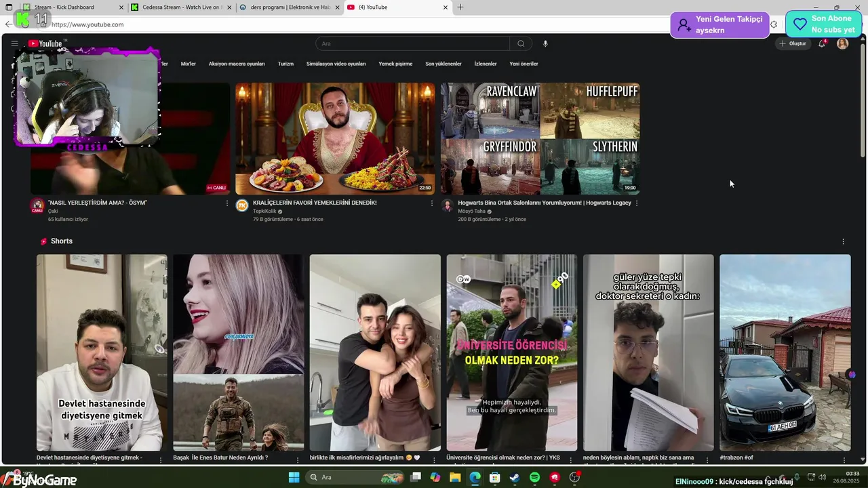Click the Windows taskbar search box
Viewport: 868px width, 488px height.
(x=353, y=478)
